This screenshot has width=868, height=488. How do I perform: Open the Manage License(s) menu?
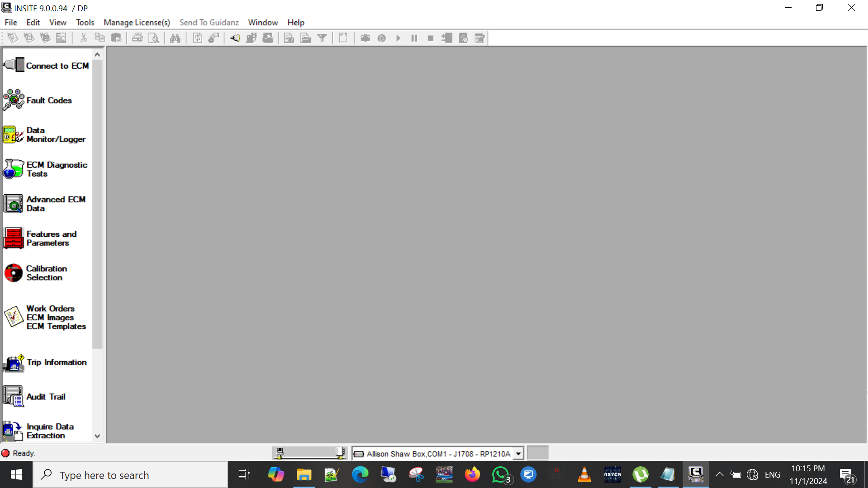click(137, 23)
